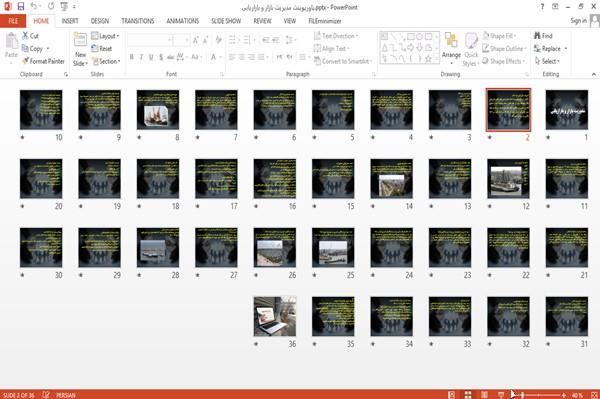Viewport: 600px width, 399px height.
Task: Switch to the INSERT tab
Action: (x=70, y=21)
